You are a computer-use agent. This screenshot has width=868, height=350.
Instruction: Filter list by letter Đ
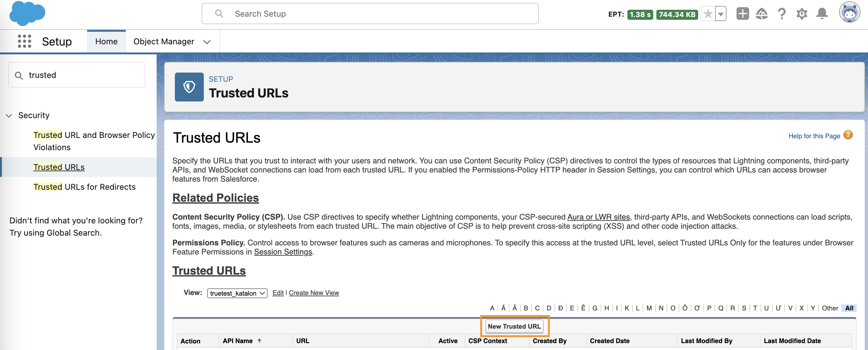pyautogui.click(x=560, y=308)
